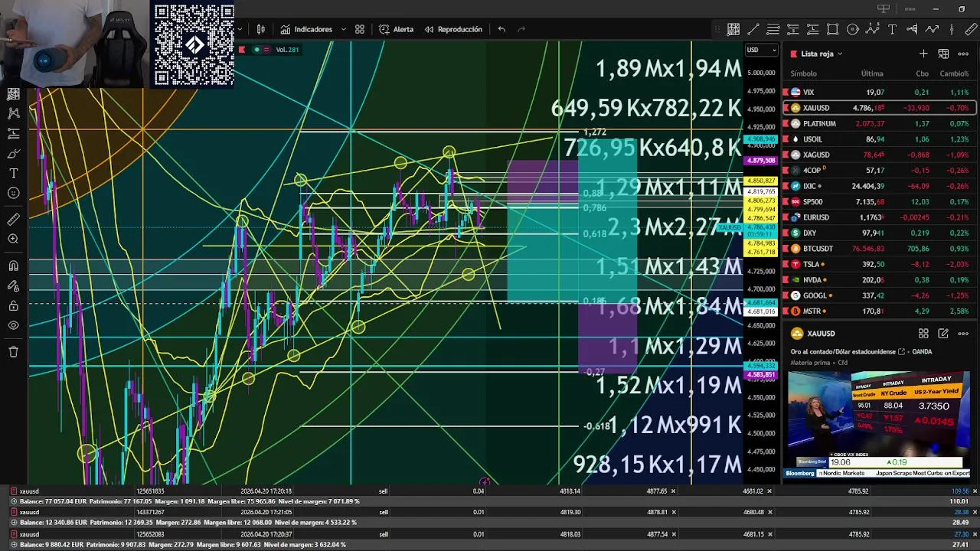The height and width of the screenshot is (551, 980).
Task: Click the redo arrow in top toolbar
Action: (522, 29)
